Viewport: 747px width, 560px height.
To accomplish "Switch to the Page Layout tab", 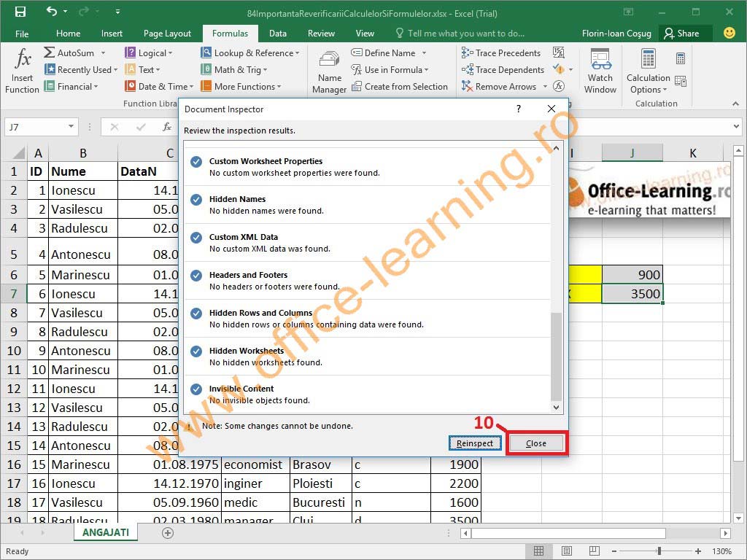I will [x=167, y=34].
